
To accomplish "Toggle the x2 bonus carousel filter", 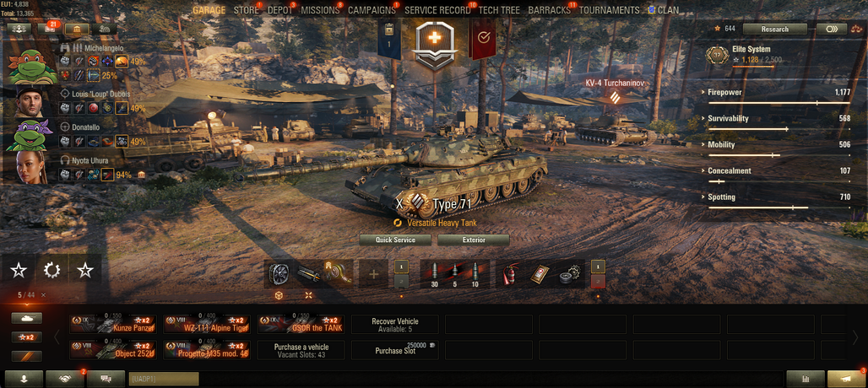I will point(26,337).
